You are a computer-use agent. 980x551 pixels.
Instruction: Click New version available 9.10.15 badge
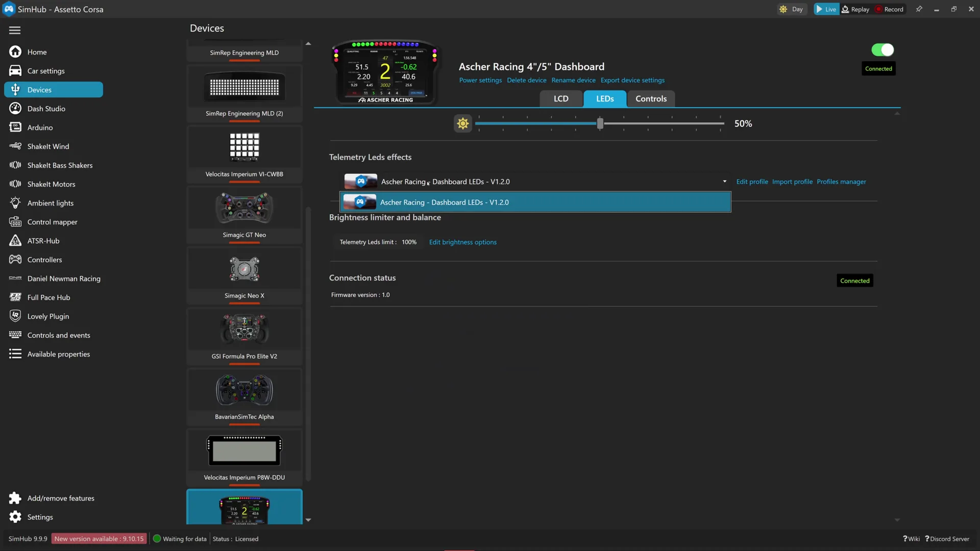coord(99,539)
